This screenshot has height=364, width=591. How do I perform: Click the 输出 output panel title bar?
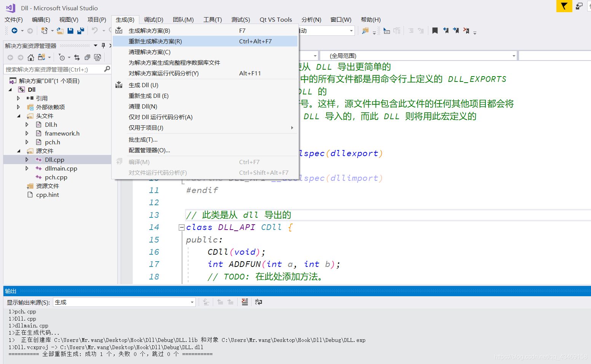tap(297, 291)
